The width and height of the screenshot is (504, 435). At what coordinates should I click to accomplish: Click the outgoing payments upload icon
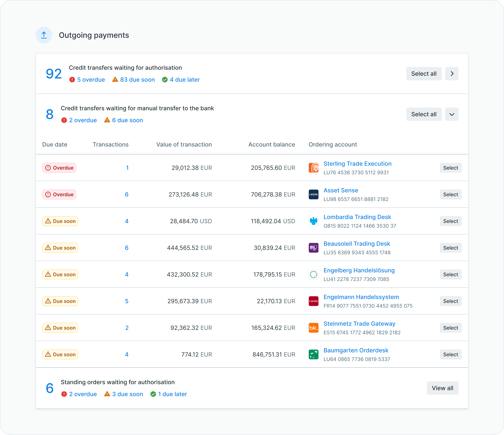[44, 35]
